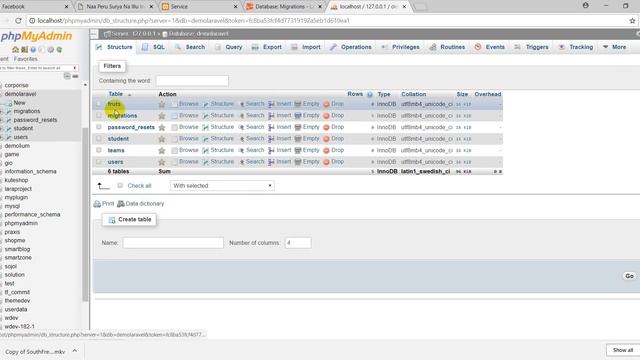Click the phpMyAdmin home icon

pos(16,49)
